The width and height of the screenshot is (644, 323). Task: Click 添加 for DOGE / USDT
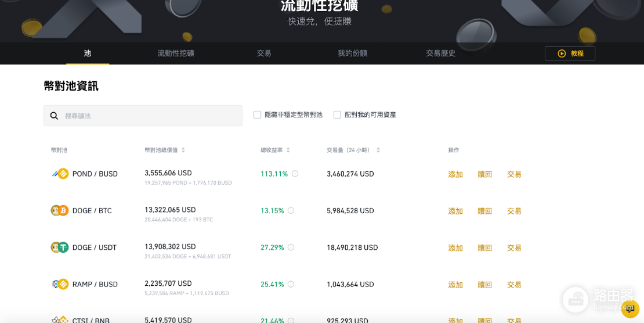coord(455,248)
